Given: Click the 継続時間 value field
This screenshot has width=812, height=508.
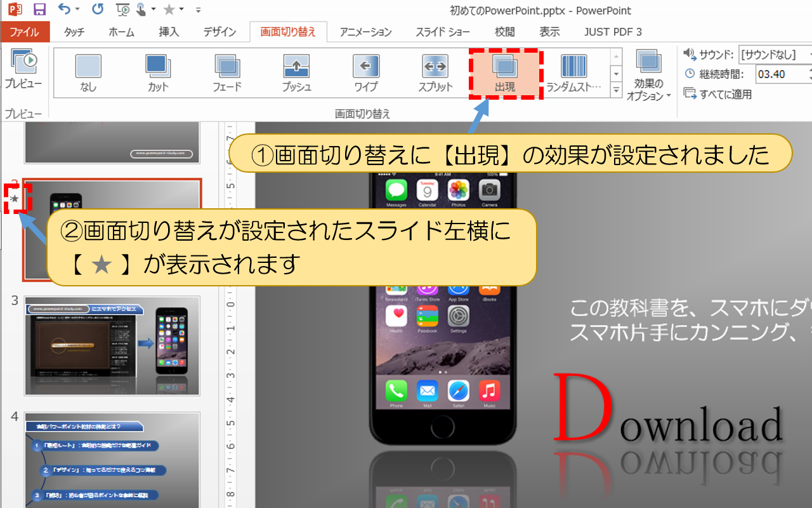Looking at the screenshot, I should click(783, 74).
